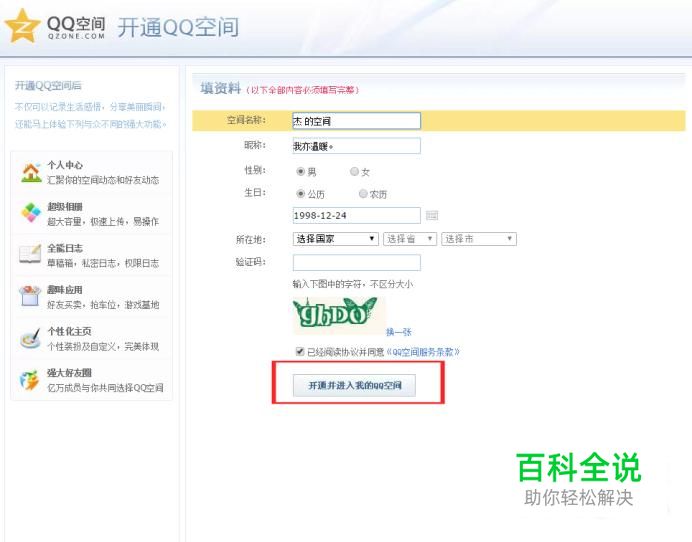Open the QQ空间服务条款 link

[x=423, y=352]
